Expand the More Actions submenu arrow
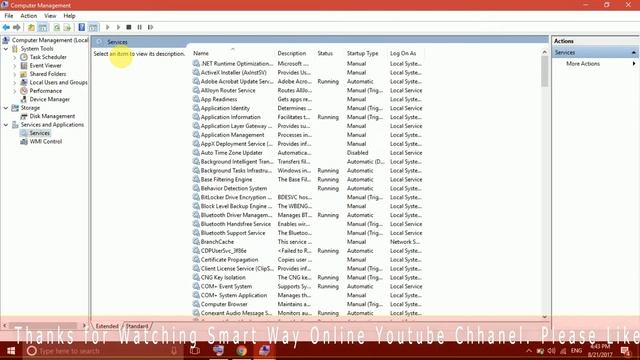640x360 pixels. pyautogui.click(x=634, y=64)
